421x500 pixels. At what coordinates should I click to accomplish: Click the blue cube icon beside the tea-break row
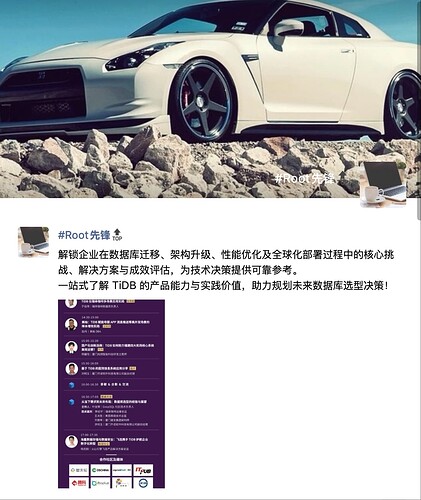pyautogui.click(x=71, y=385)
